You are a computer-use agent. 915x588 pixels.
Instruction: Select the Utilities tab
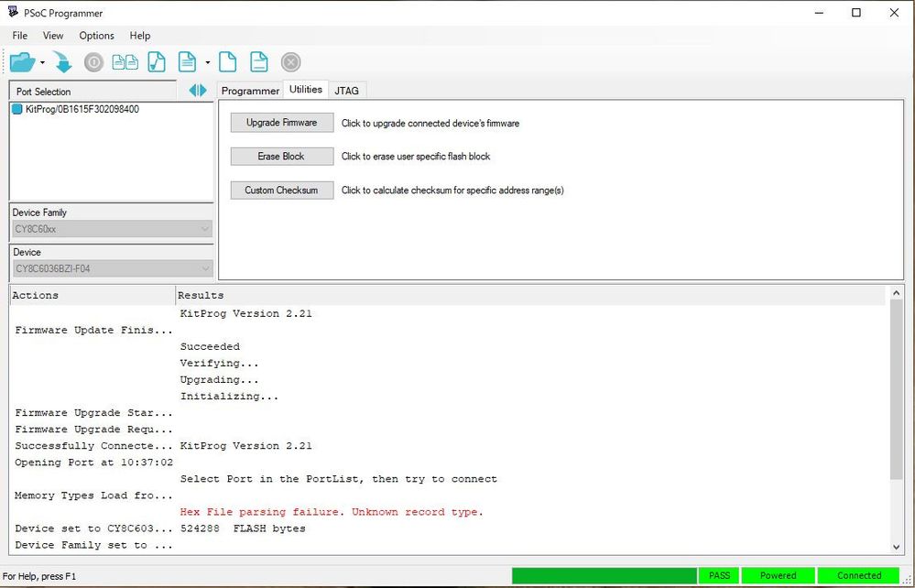[x=306, y=89]
